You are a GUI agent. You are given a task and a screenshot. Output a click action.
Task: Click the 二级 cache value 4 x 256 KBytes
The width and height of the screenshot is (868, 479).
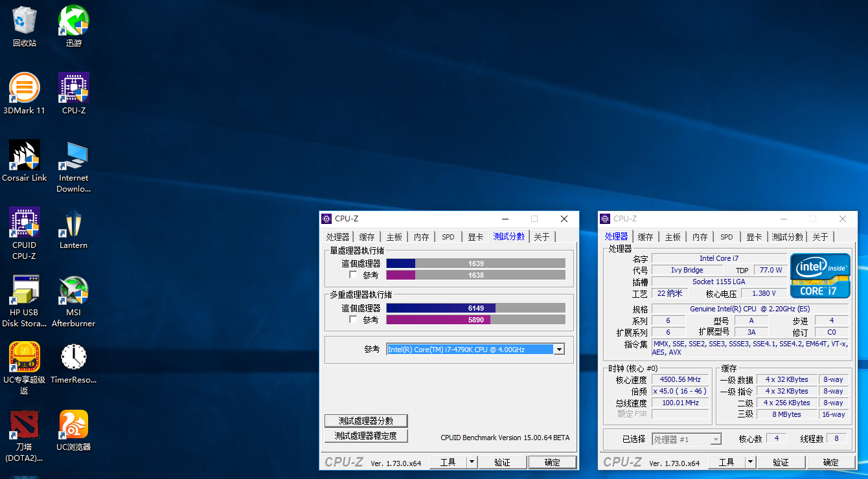786,403
